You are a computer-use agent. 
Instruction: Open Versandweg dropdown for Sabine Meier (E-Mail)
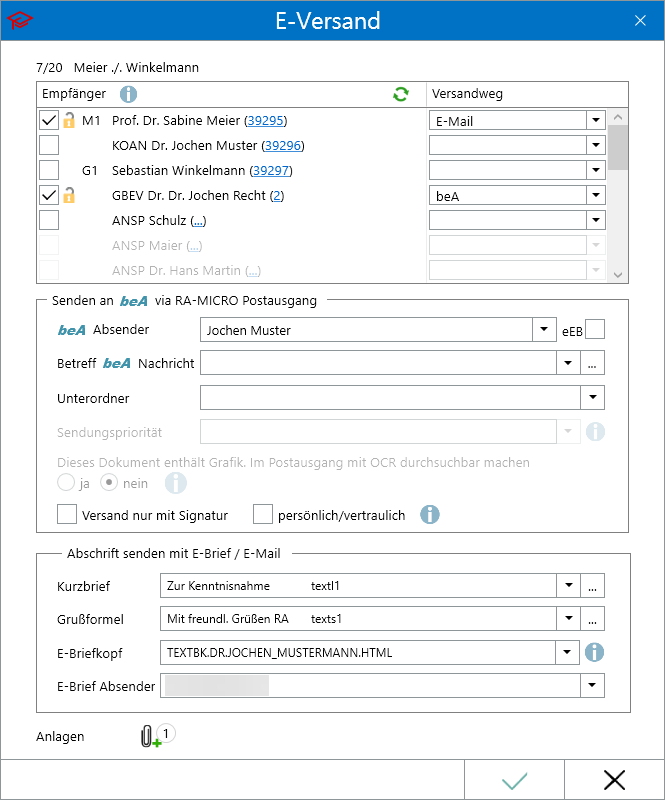596,120
